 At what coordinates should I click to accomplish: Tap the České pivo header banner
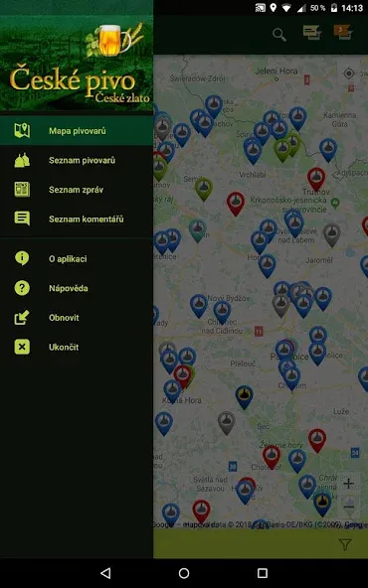(77, 63)
